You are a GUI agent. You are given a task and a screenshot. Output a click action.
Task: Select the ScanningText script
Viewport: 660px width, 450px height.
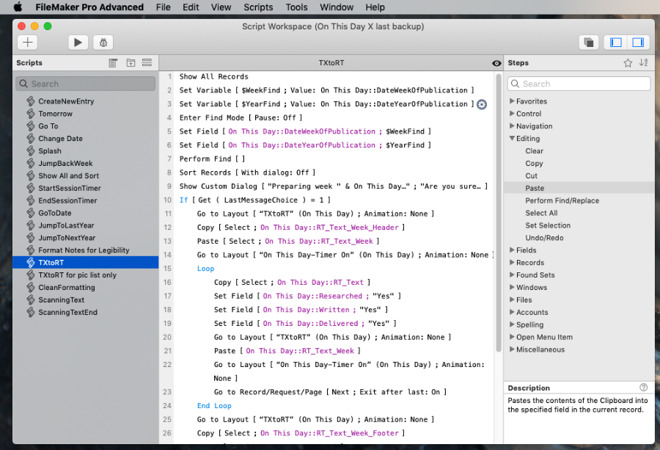click(61, 300)
